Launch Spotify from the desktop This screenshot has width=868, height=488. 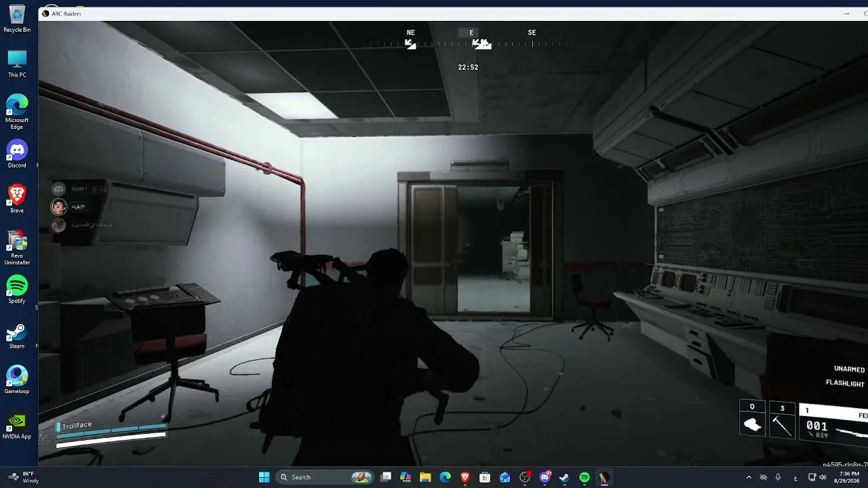coord(17,289)
